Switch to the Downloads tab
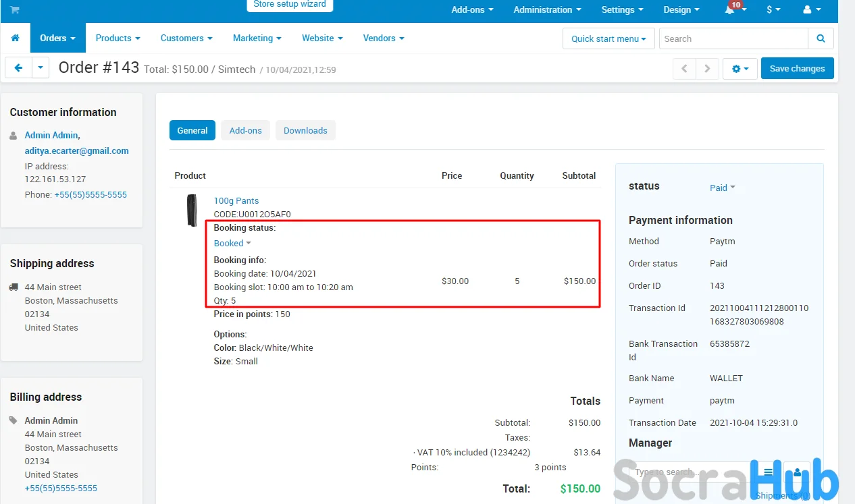Viewport: 855px width, 504px height. pyautogui.click(x=305, y=131)
